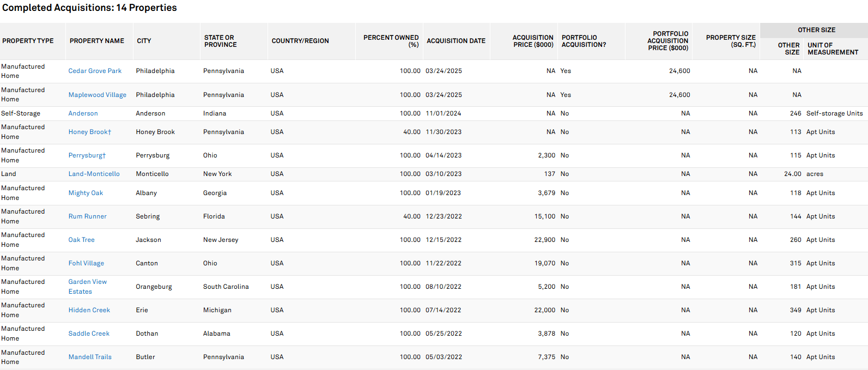This screenshot has height=370, width=868.
Task: Select the 11/30/2023 acquisition date
Action: click(444, 132)
